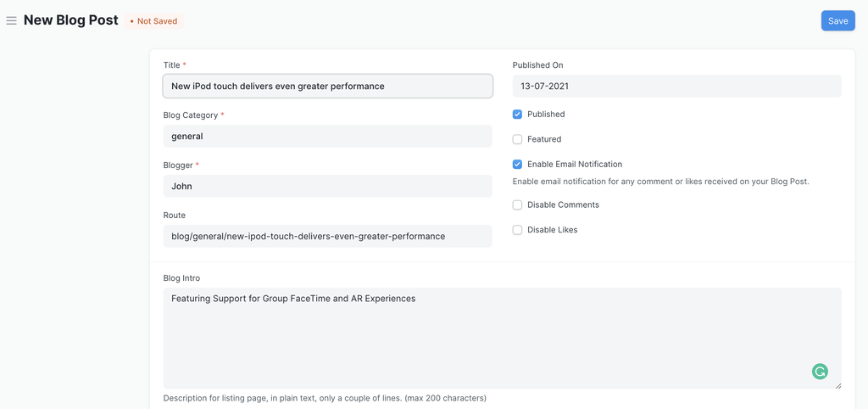The height and width of the screenshot is (409, 868).
Task: Open the Blogger field showing John
Action: (327, 187)
